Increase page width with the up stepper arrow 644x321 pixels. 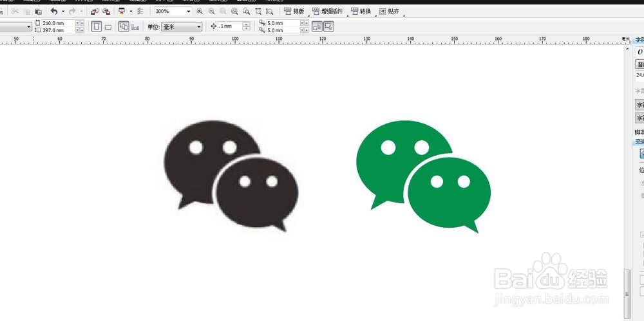82,23
